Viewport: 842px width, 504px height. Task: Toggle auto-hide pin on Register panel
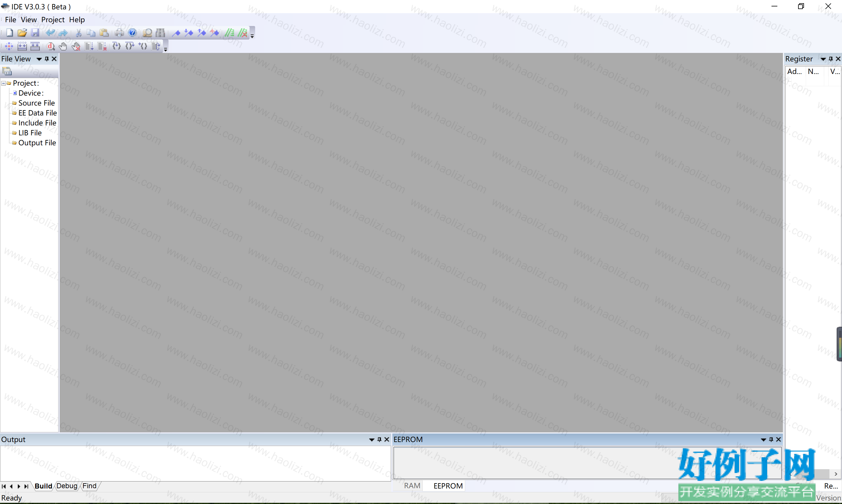[831, 59]
